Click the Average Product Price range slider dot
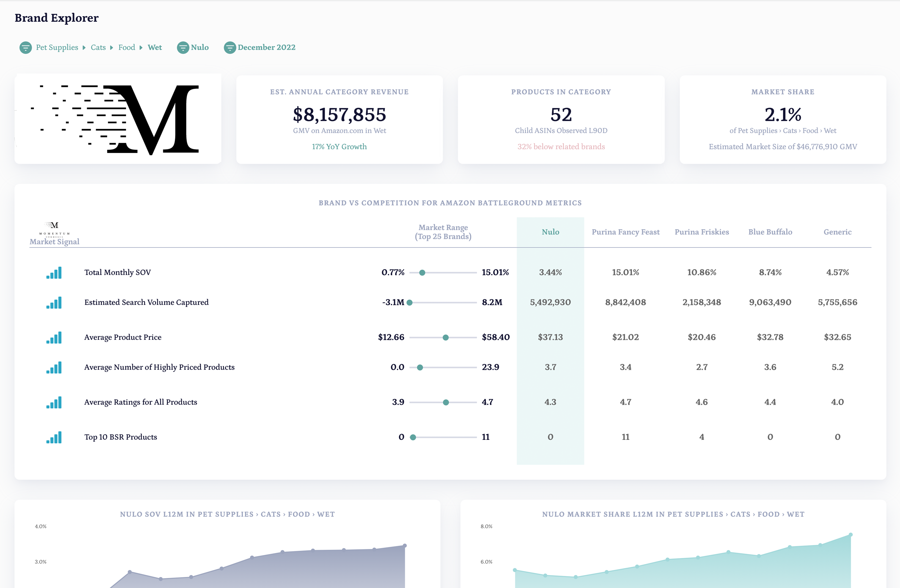The image size is (900, 588). [x=446, y=338]
